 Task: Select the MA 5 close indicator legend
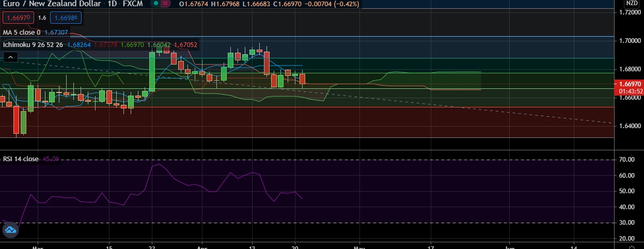click(22, 32)
